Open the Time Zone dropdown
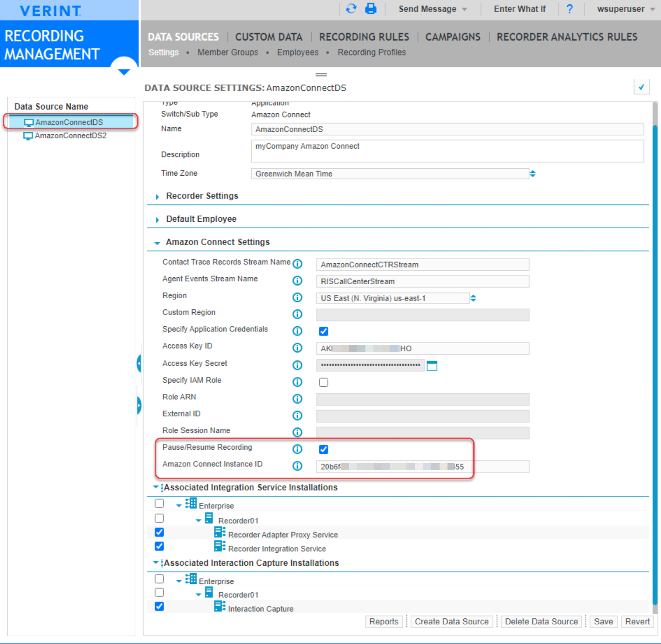Screen dimensions: 661x644 (533, 174)
